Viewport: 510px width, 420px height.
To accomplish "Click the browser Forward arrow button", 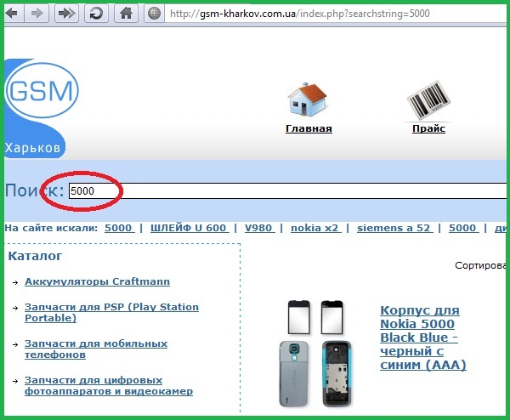I will [37, 14].
